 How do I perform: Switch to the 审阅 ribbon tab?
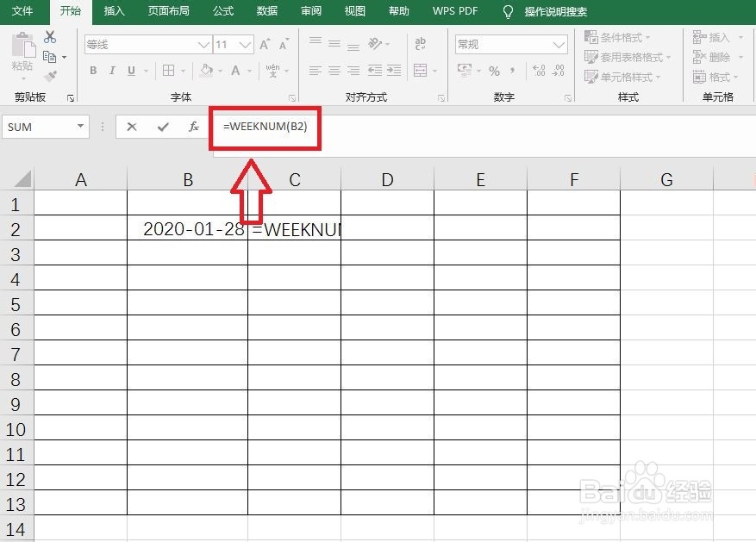click(x=311, y=11)
